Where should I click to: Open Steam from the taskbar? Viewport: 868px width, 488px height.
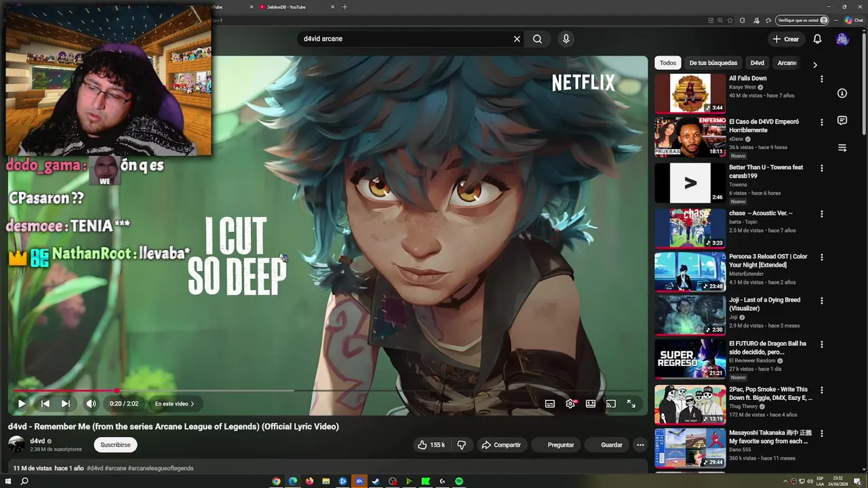tap(376, 481)
